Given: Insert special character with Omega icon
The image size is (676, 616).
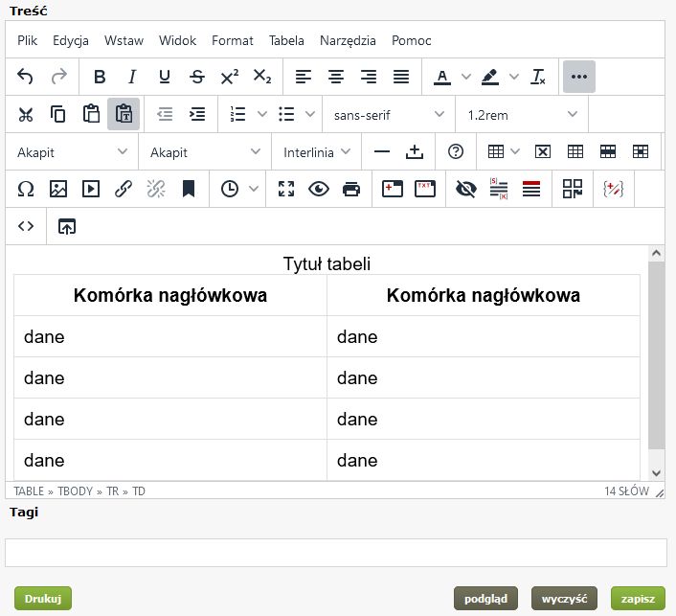Looking at the screenshot, I should click(26, 189).
